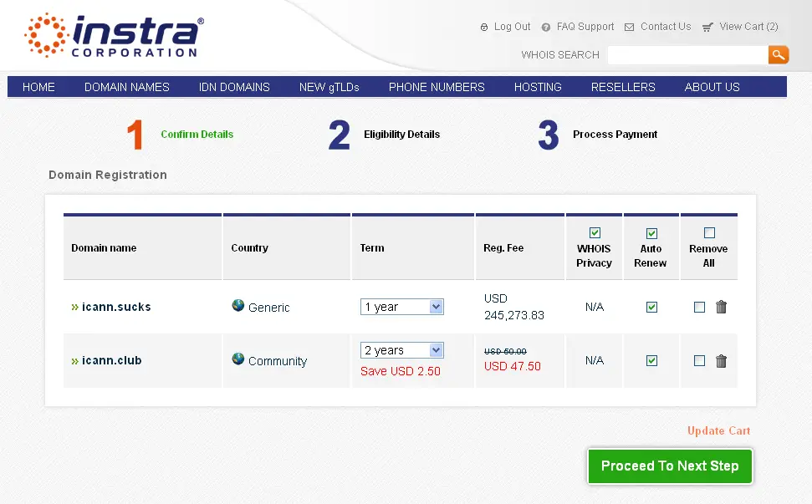This screenshot has height=504, width=812.
Task: Open the View Cart (2) link
Action: tap(748, 27)
